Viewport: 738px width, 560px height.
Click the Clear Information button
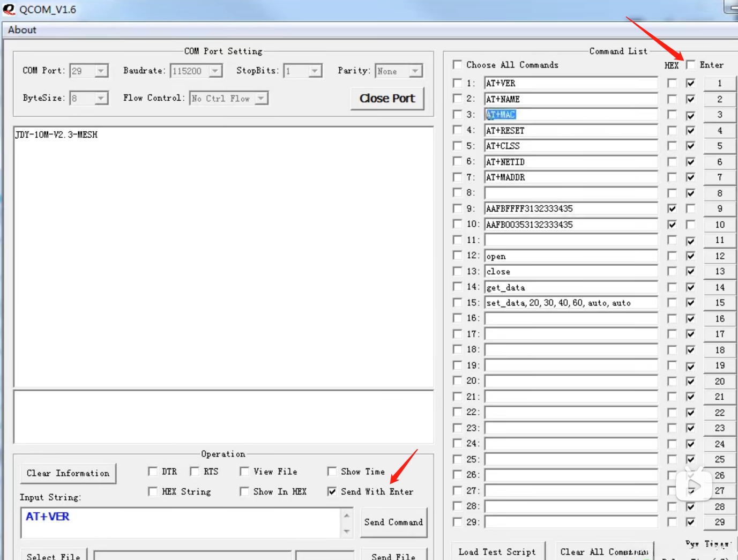(68, 473)
